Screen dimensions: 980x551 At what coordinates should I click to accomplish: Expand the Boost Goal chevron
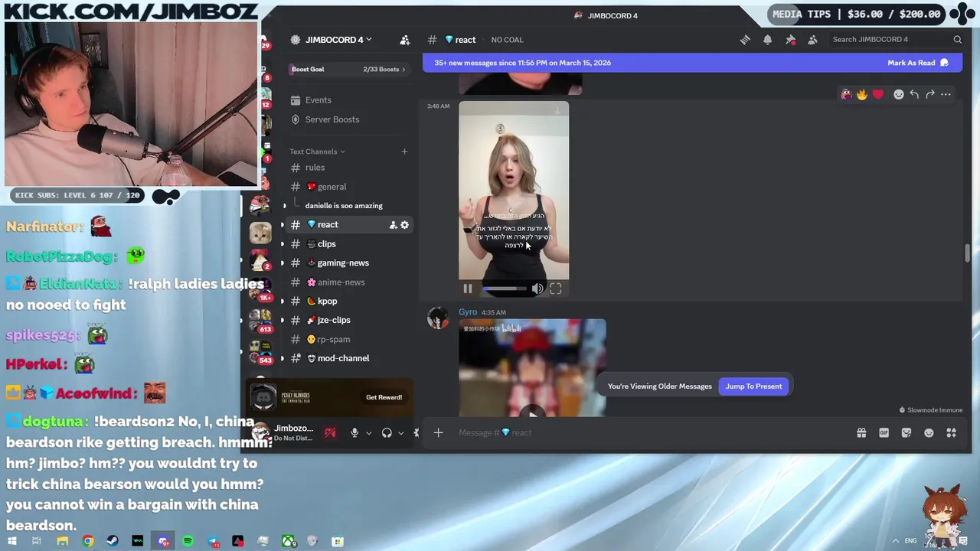[x=403, y=70]
